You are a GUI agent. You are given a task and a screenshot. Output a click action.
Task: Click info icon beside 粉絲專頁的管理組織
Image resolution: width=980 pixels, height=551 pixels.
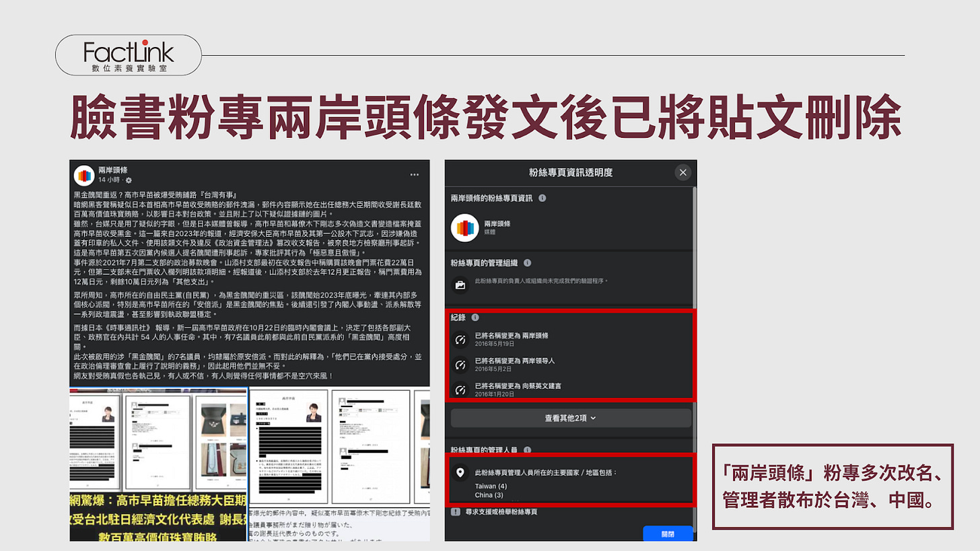tap(527, 262)
